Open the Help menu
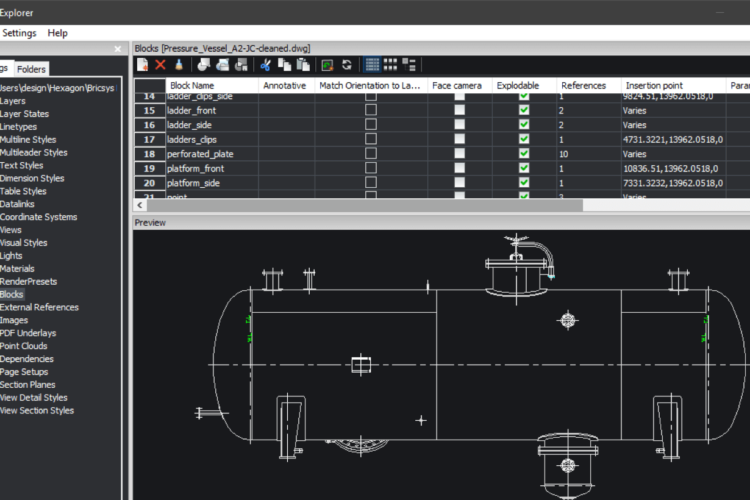The image size is (750, 500). 58,33
